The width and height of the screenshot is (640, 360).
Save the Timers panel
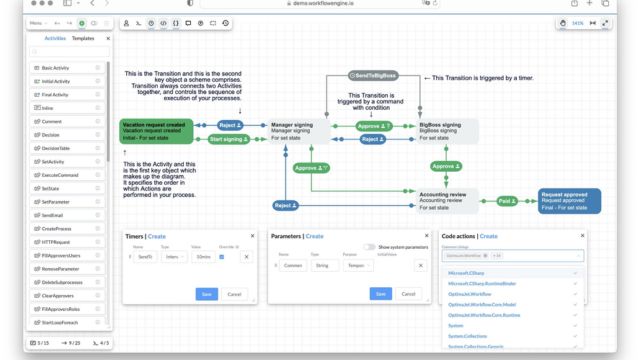pos(207,294)
